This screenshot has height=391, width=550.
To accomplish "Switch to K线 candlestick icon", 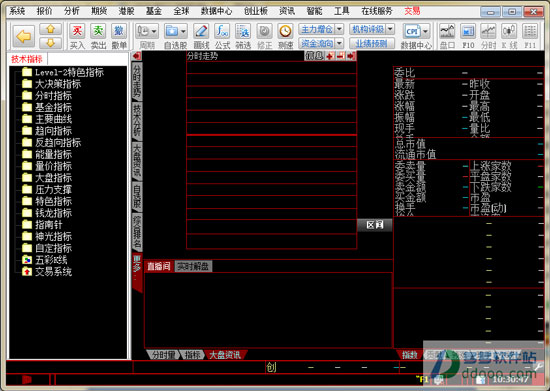I will 509,32.
